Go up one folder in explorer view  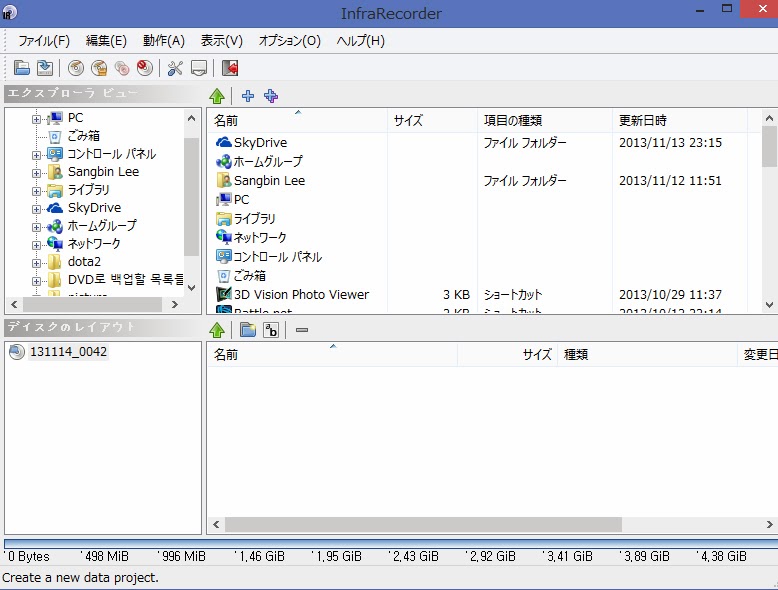217,96
